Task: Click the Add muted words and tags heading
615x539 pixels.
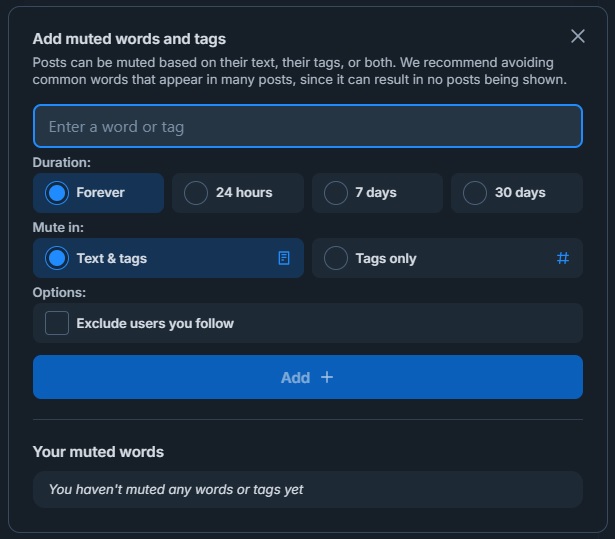Action: tap(129, 39)
